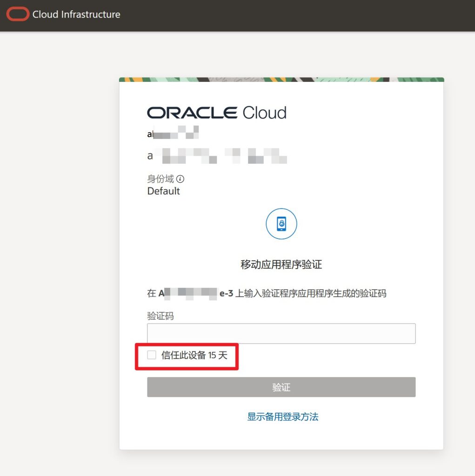Click the mobile phone authenticator icon
Viewport: 475px width, 476px height.
(x=281, y=224)
